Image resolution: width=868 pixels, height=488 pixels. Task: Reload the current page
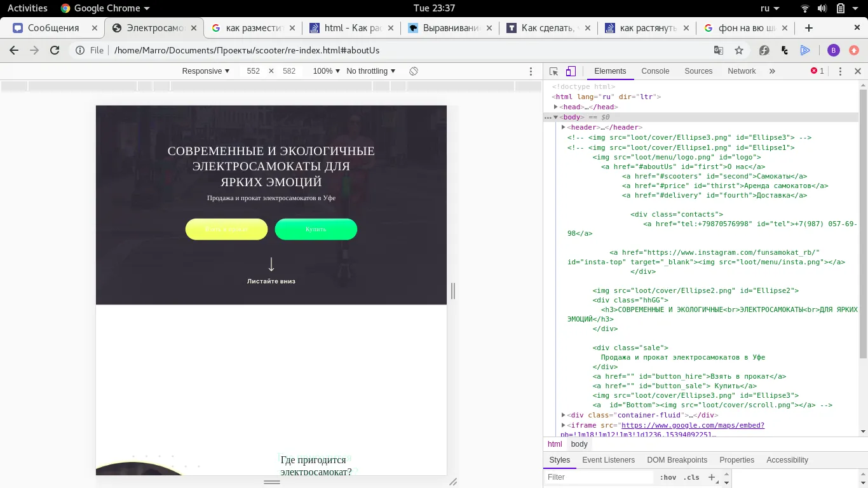(x=55, y=50)
